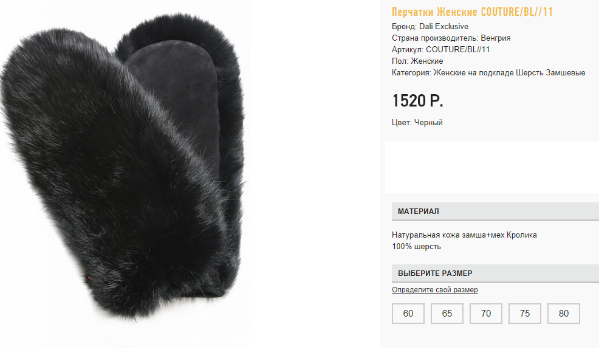
Task: Choose size 65 option
Action: (x=447, y=314)
